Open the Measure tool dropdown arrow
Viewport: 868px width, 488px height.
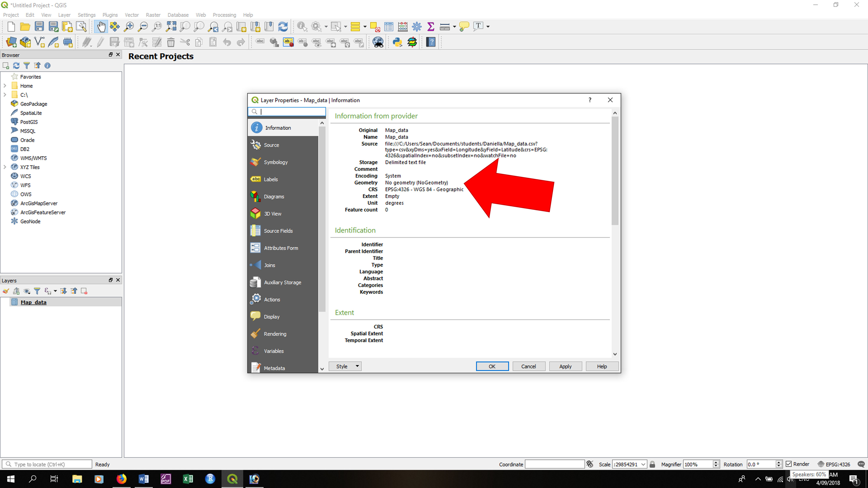[454, 27]
